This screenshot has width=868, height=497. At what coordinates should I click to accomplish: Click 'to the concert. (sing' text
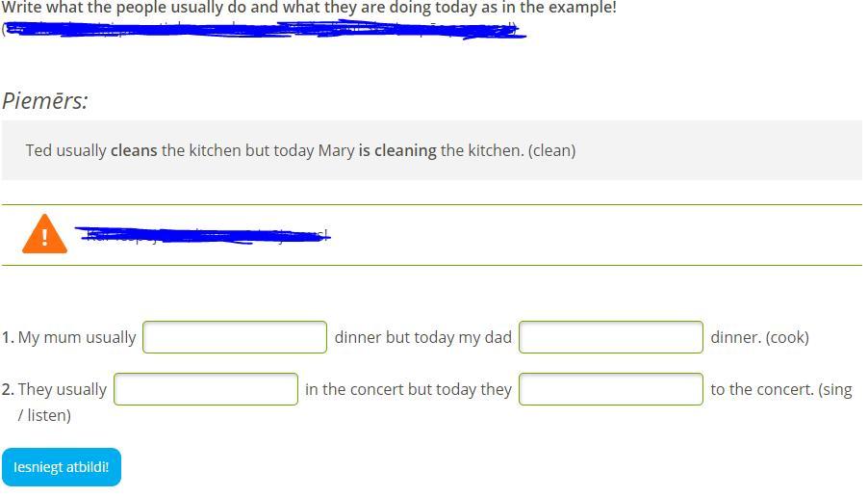(780, 389)
